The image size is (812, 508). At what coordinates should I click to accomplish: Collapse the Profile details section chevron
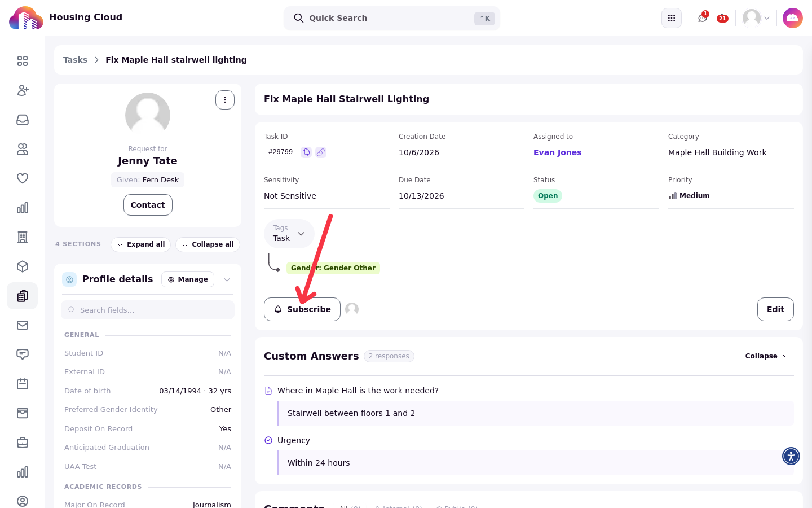coord(227,280)
